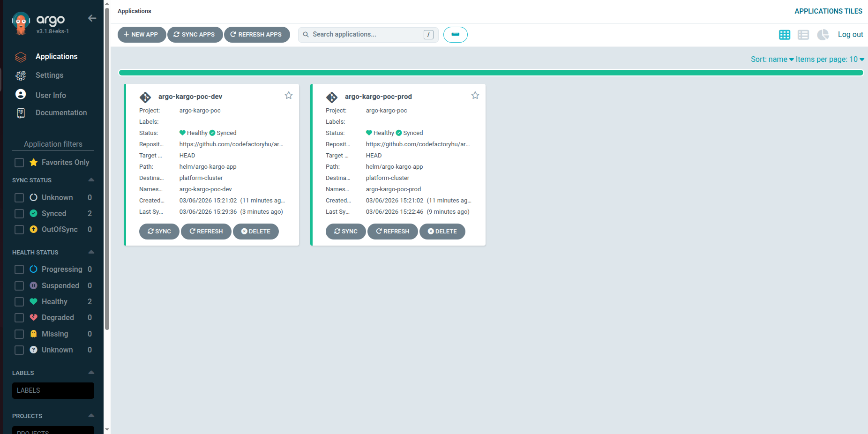Collapse the HEALTH STATUS filter section
Screen dimensions: 868x434
[91, 252]
